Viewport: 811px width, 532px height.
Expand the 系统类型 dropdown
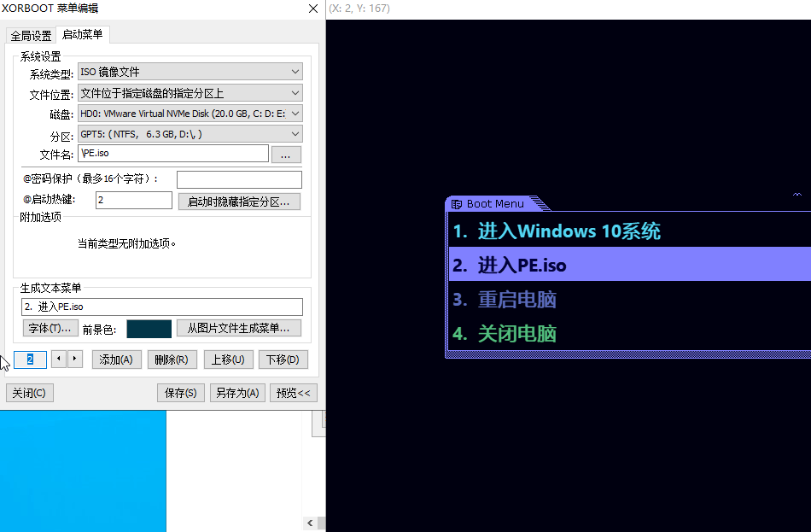(x=295, y=72)
